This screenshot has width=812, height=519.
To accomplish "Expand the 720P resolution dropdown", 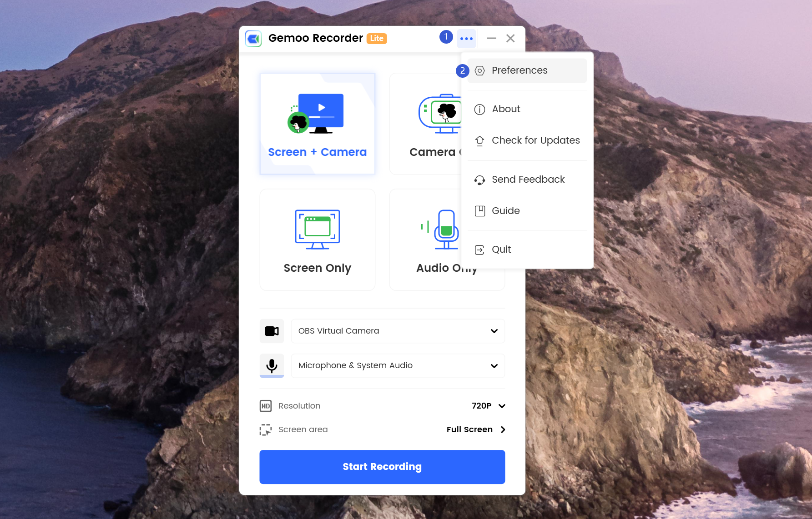I will coord(489,406).
